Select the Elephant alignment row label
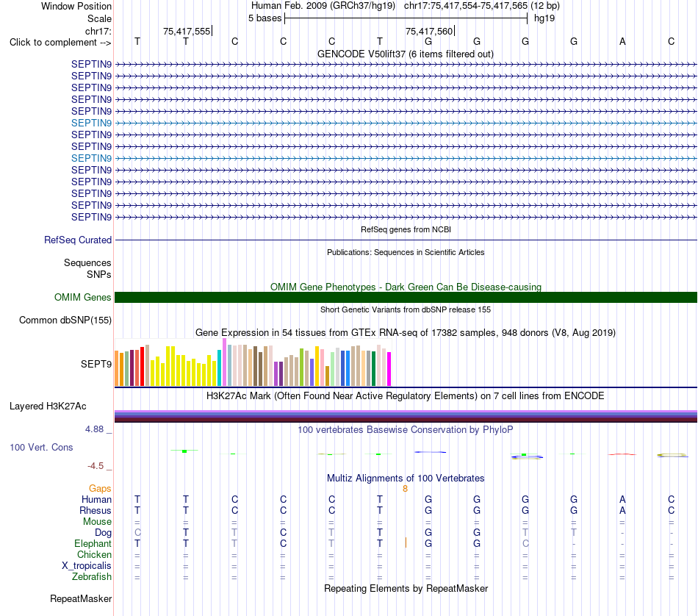The width and height of the screenshot is (698, 616). [93, 543]
